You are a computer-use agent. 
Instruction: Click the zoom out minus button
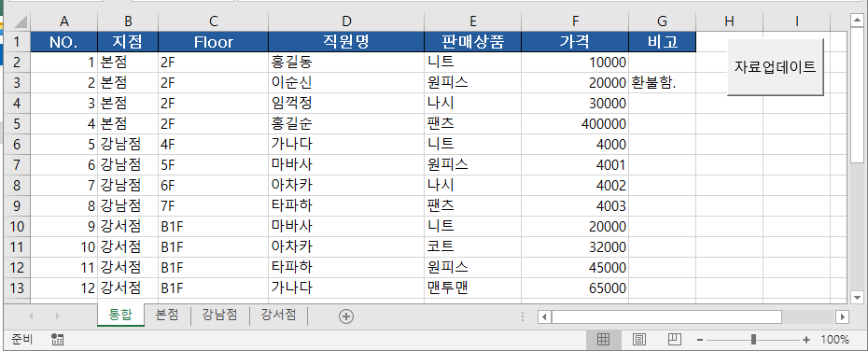(700, 340)
